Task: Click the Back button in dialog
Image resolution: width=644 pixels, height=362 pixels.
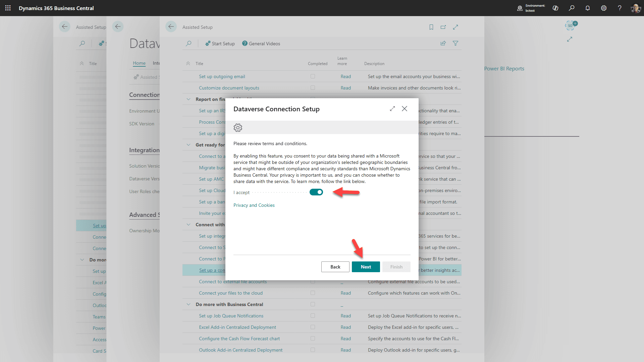Action: [x=335, y=267]
